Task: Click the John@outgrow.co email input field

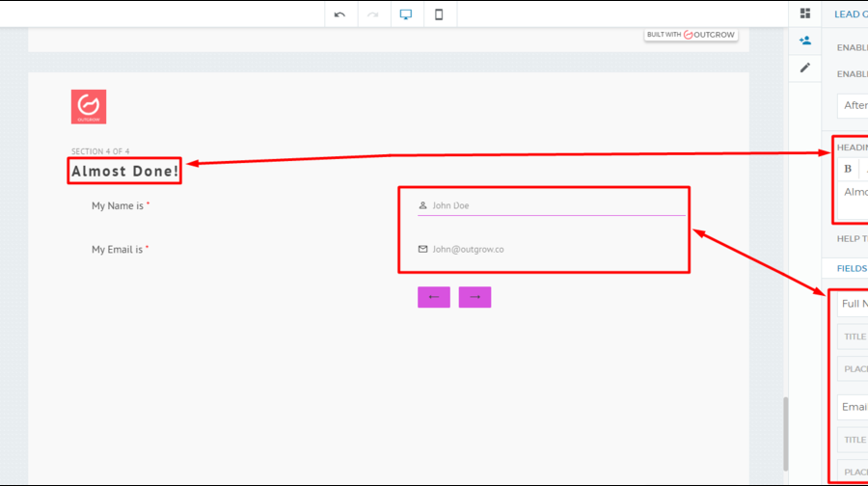Action: point(555,249)
